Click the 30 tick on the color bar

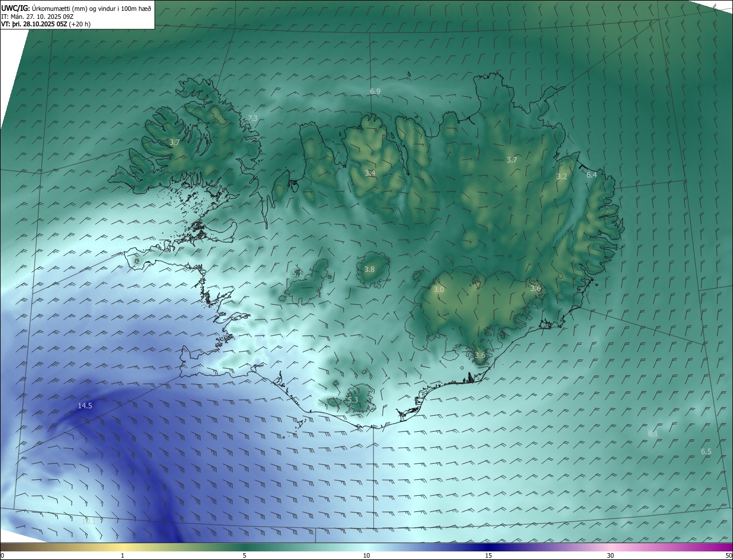(610, 555)
